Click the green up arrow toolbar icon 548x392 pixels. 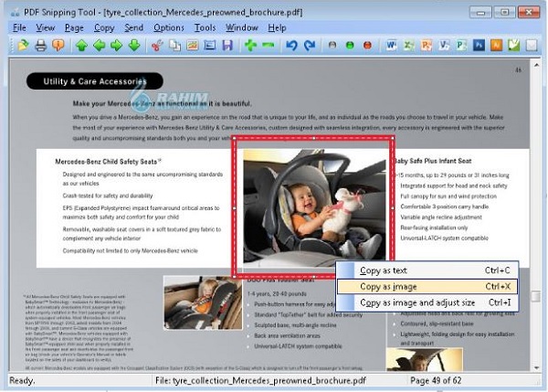pyautogui.click(x=82, y=46)
